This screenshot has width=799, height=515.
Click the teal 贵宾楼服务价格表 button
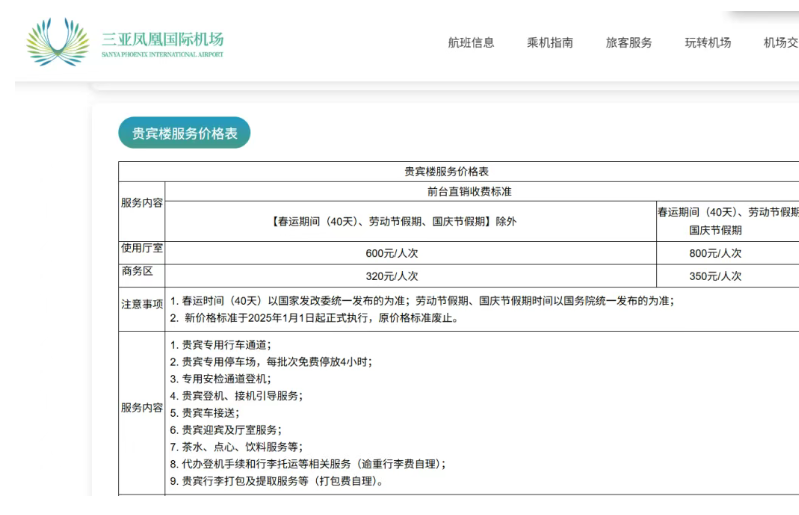(x=184, y=133)
